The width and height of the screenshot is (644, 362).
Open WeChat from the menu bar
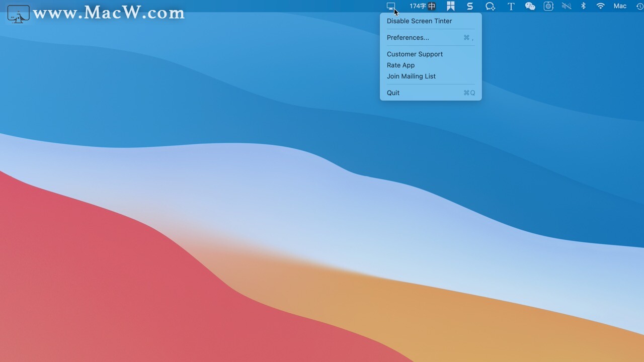pyautogui.click(x=530, y=6)
